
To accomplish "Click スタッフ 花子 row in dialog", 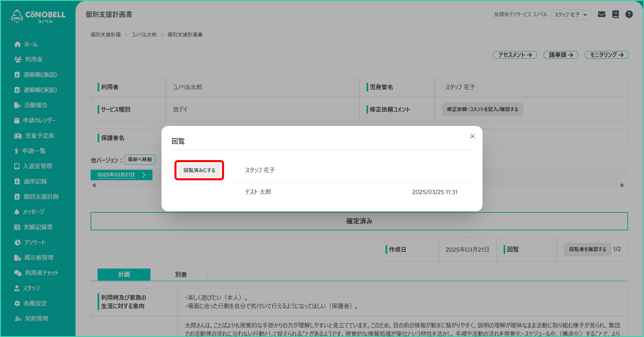I will [x=322, y=170].
